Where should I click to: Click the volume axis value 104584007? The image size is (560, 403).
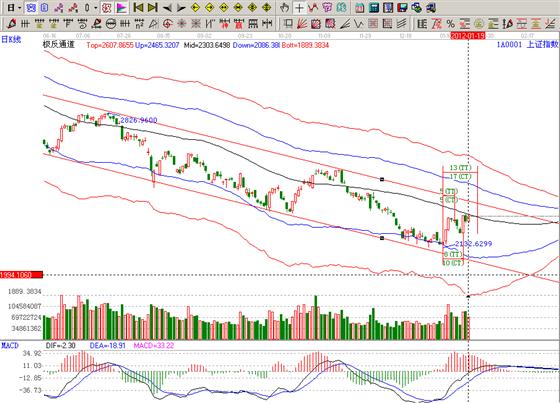25,306
